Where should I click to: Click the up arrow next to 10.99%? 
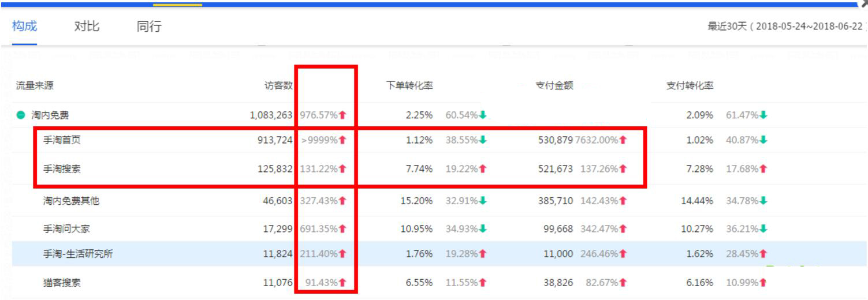point(763,283)
